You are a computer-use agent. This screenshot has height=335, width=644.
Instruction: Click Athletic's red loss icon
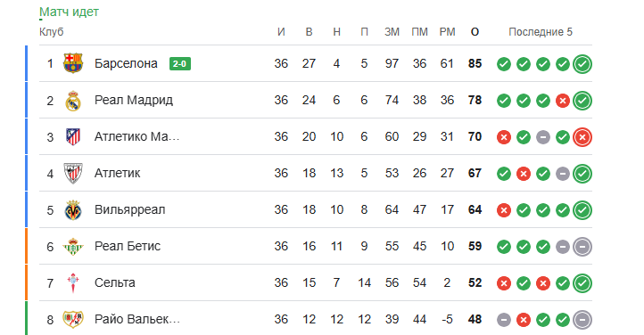[524, 174]
